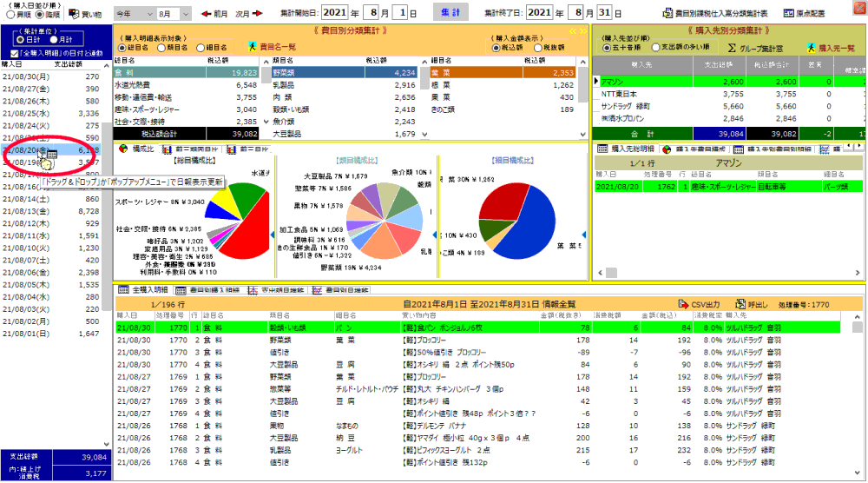The height and width of the screenshot is (483, 868).
Task: Go to previous month with 前月 arrow
Action: tap(214, 15)
